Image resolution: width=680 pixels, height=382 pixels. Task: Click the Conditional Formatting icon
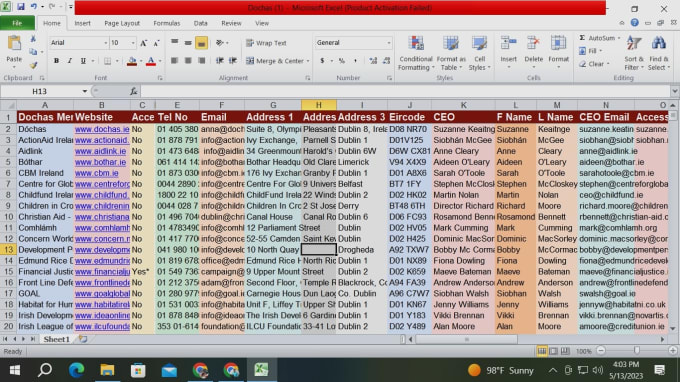click(416, 44)
